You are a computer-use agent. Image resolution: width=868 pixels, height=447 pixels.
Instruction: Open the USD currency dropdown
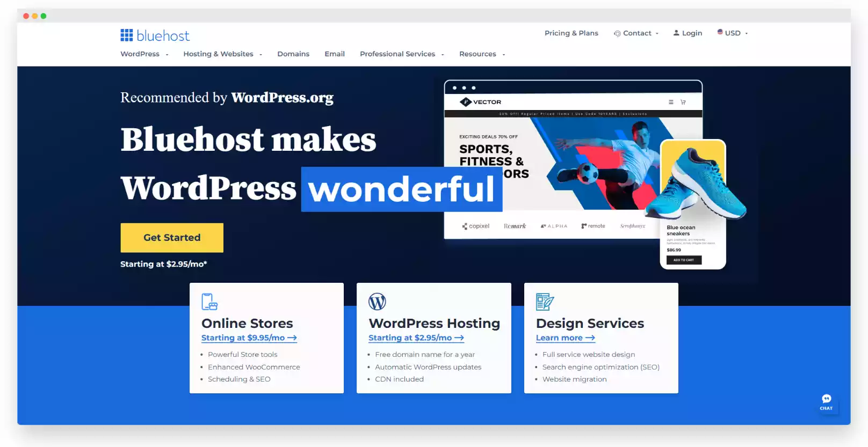point(746,33)
